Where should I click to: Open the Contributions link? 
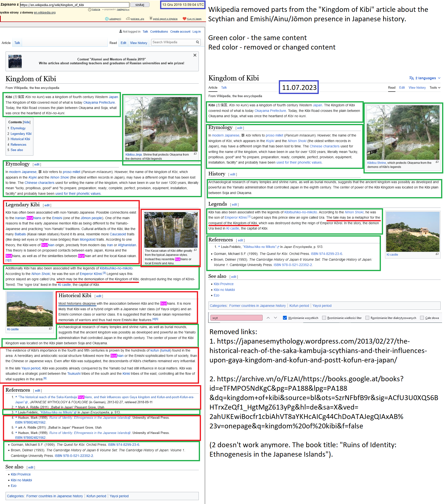click(159, 32)
